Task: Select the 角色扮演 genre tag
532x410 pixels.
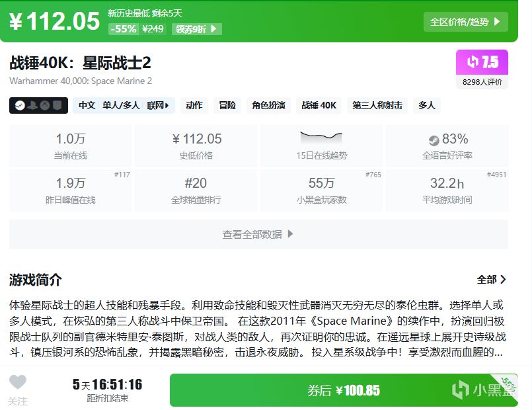Action: pyautogui.click(x=268, y=106)
